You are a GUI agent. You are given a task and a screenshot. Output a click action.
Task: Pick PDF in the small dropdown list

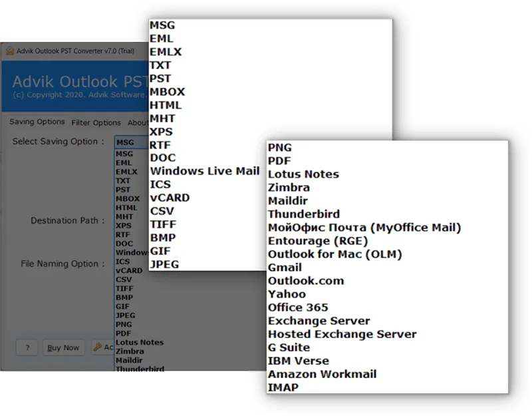(123, 333)
